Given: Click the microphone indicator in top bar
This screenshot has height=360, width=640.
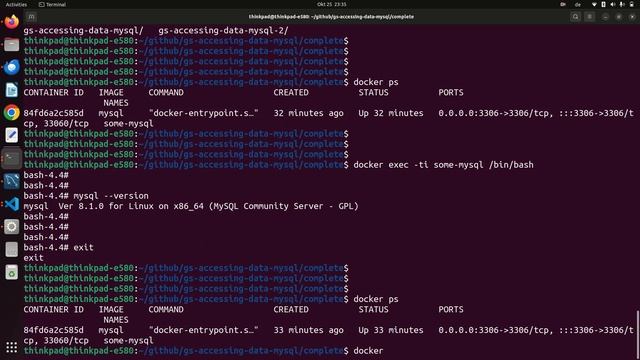Looking at the screenshot, I should pyautogui.click(x=622, y=4).
